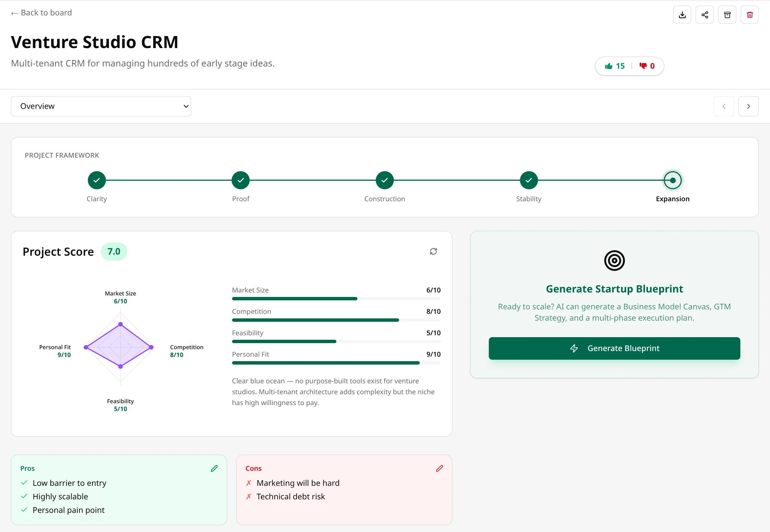
Task: Click the radar chart in Project Score
Action: pyautogui.click(x=120, y=347)
